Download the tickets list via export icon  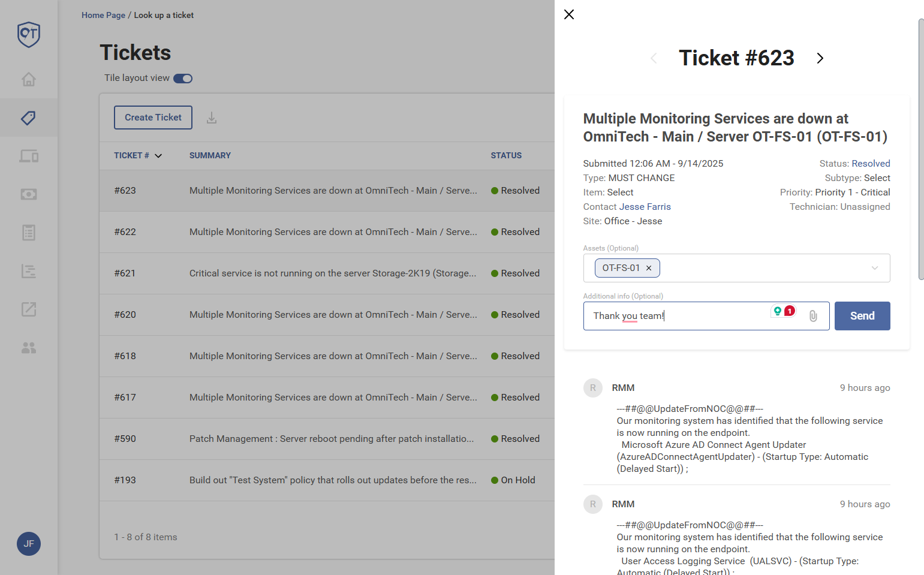pyautogui.click(x=212, y=118)
